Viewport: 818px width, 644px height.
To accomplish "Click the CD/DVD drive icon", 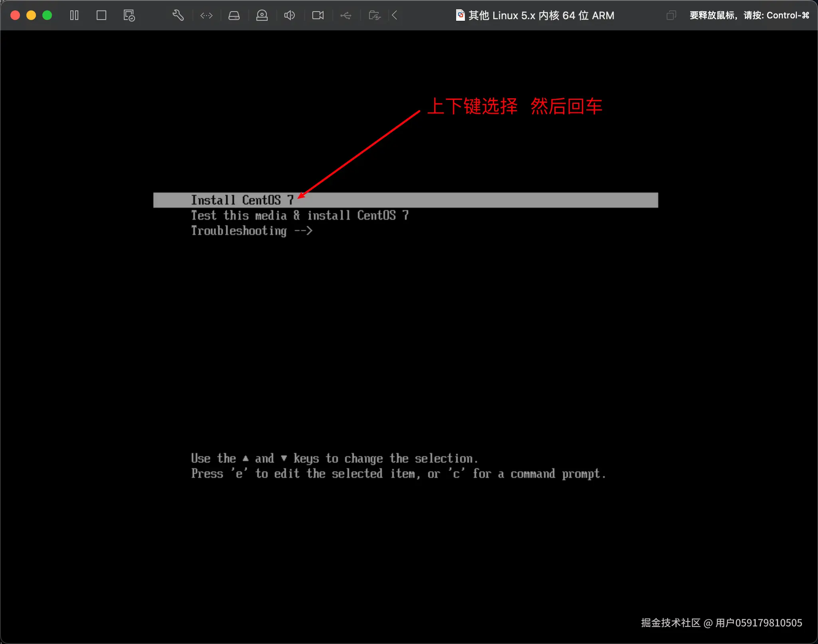I will pos(262,16).
